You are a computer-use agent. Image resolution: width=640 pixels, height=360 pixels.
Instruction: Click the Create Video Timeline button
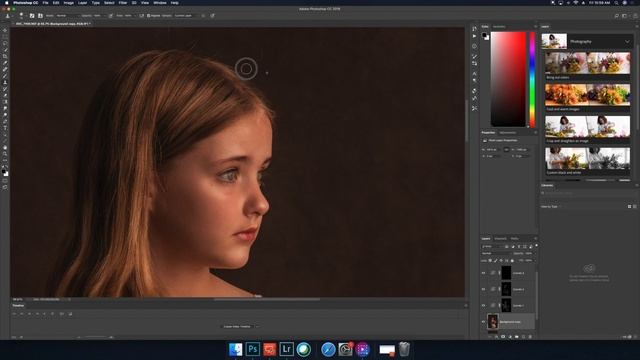click(x=237, y=327)
